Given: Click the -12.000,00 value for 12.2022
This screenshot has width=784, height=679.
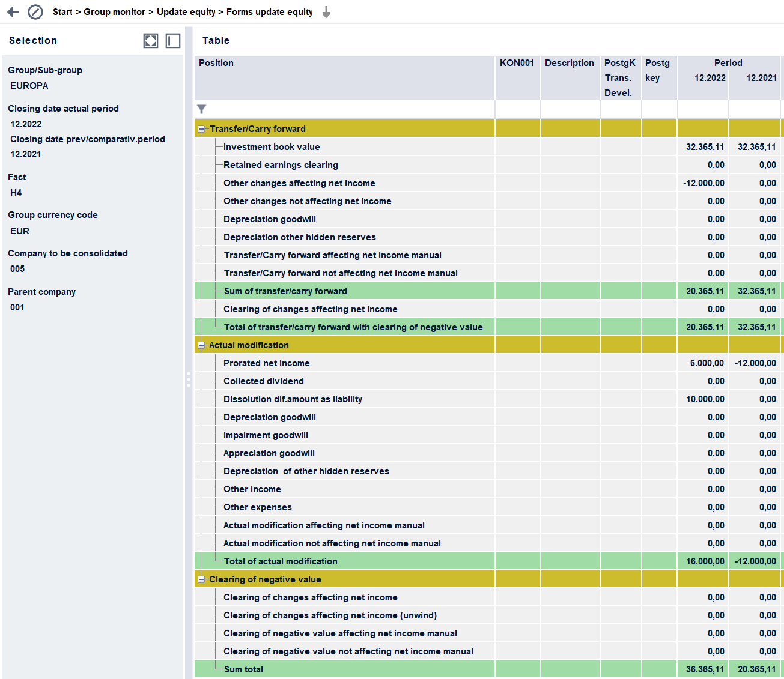Looking at the screenshot, I should click(703, 183).
